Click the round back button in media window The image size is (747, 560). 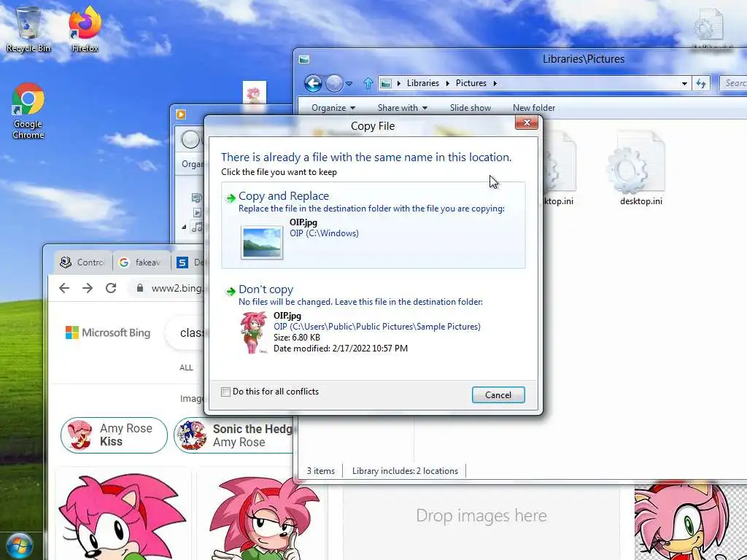pyautogui.click(x=190, y=139)
